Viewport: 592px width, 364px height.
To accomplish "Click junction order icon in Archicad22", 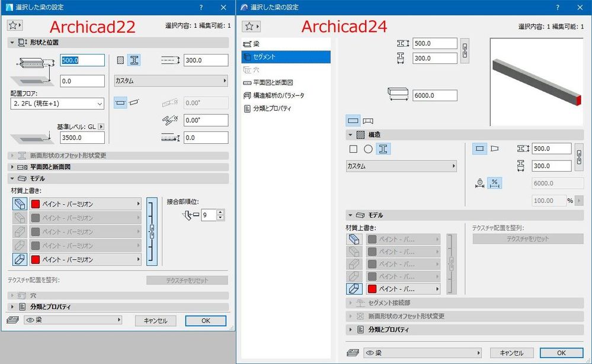I will click(x=191, y=215).
